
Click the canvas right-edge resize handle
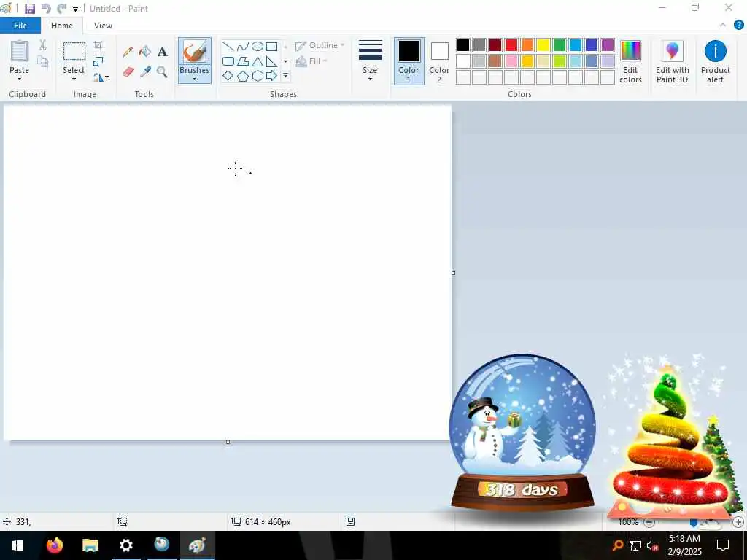click(x=453, y=273)
